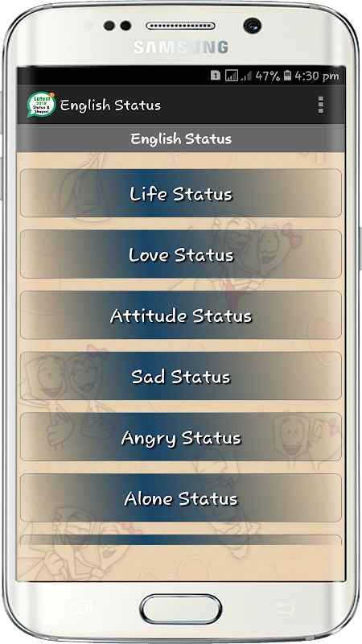Choose the Sad Status category
Screen dimensions: 362x644
[181, 376]
